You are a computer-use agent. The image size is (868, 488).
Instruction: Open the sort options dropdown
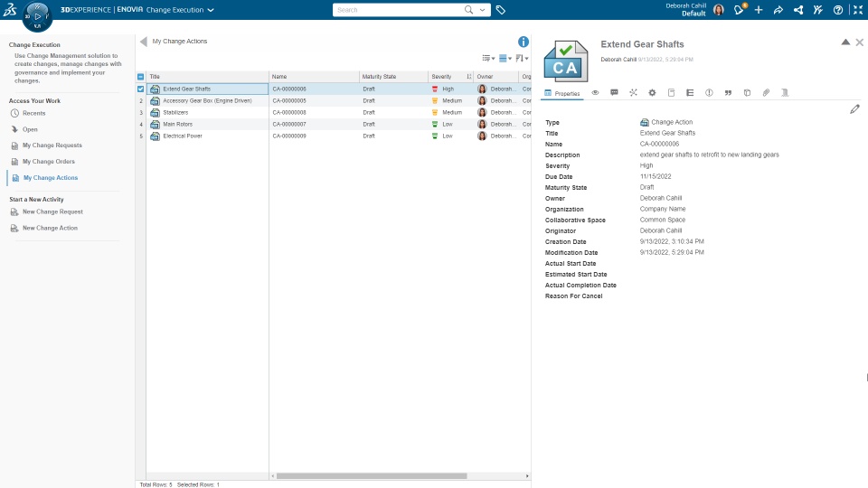(x=522, y=58)
